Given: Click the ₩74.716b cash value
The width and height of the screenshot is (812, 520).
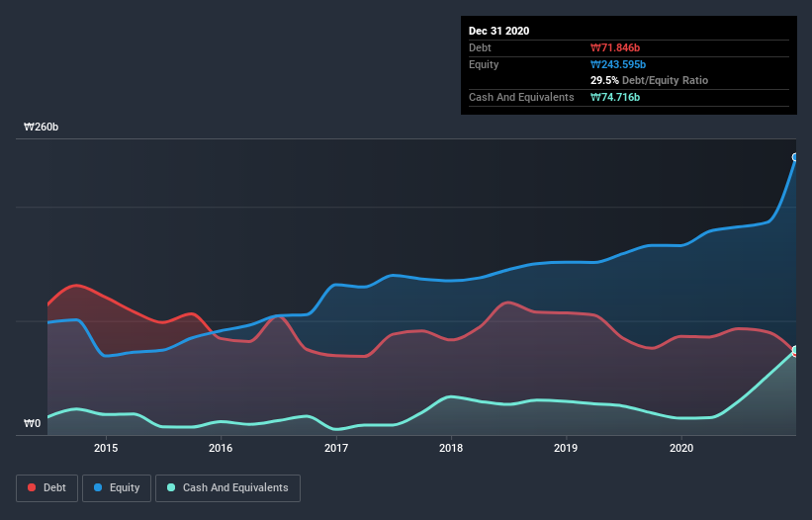Looking at the screenshot, I should [x=615, y=97].
